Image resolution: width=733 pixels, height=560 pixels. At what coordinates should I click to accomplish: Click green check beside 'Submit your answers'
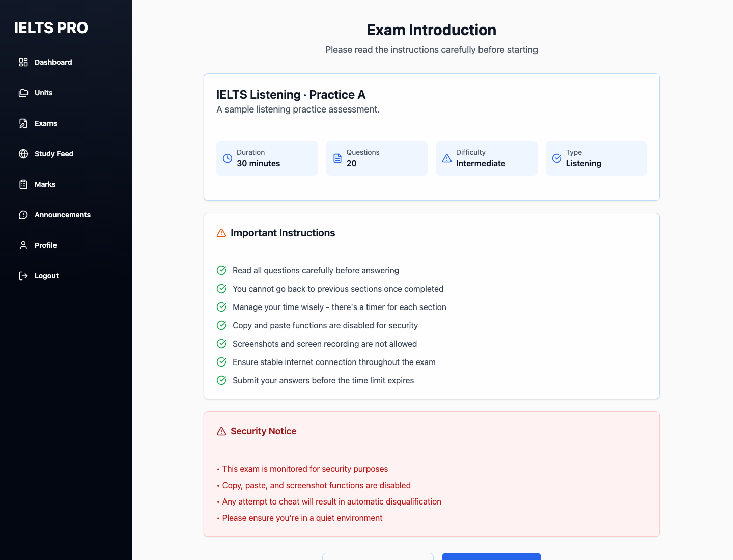coord(221,380)
